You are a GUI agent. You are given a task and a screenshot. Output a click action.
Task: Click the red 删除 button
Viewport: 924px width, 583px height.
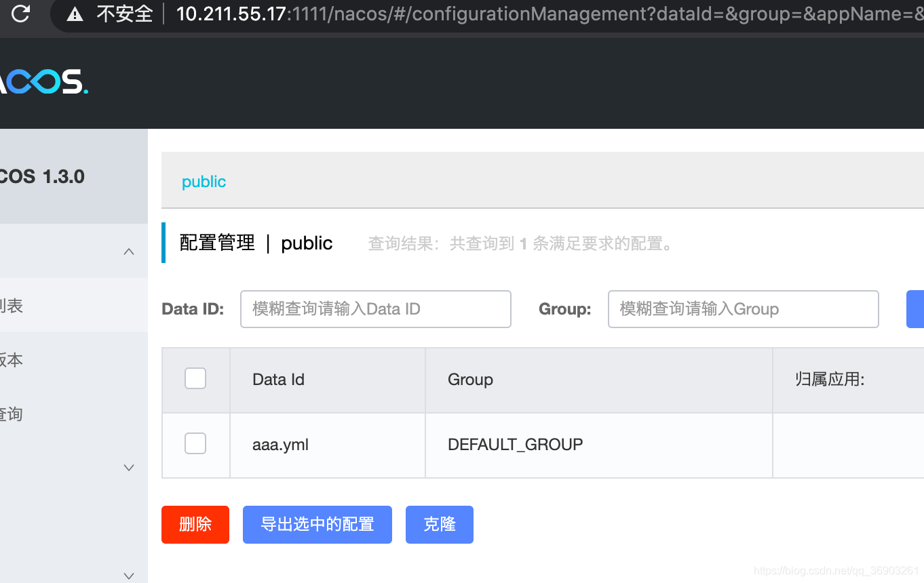(x=195, y=525)
